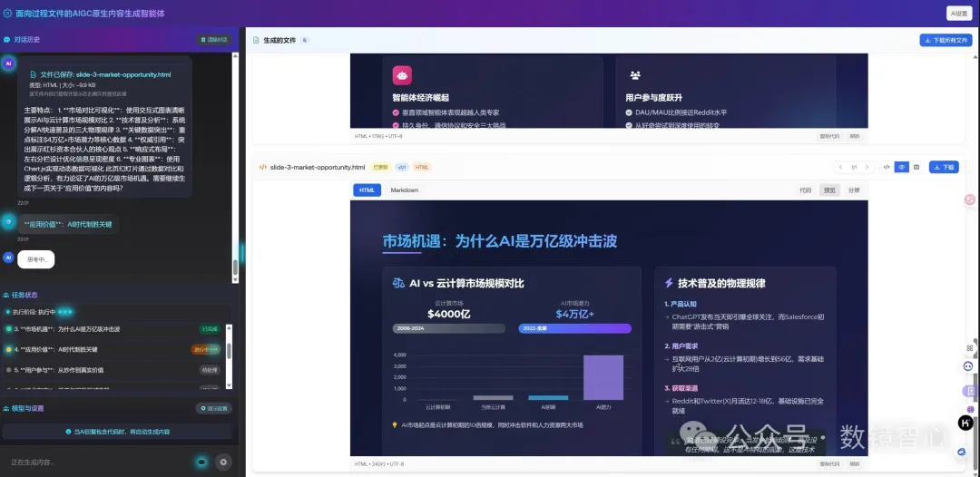980x477 pixels.
Task: Select the Markdown tab
Action: [405, 190]
